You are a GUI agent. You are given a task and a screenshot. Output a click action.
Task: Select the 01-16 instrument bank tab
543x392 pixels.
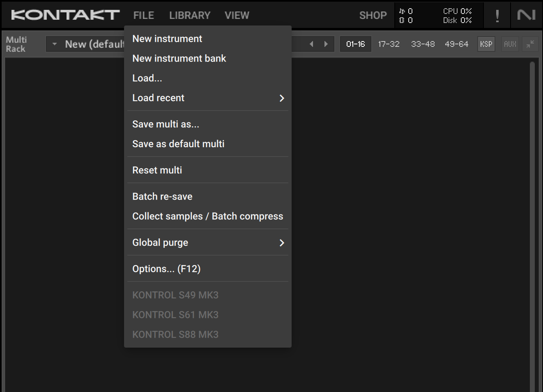click(356, 44)
